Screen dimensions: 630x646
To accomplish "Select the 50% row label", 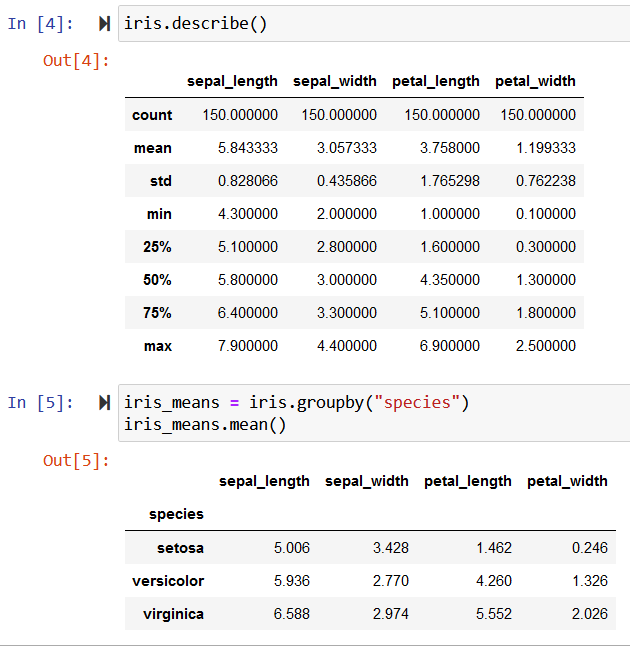I will (x=157, y=280).
